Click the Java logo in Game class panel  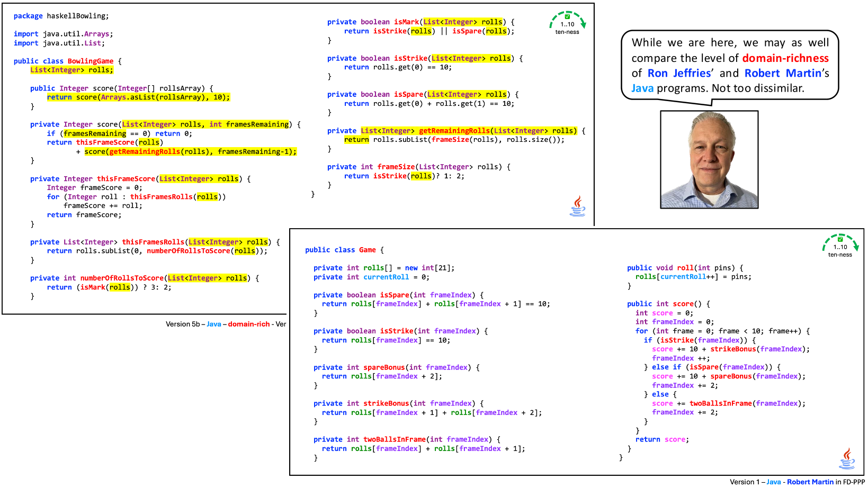[847, 458]
